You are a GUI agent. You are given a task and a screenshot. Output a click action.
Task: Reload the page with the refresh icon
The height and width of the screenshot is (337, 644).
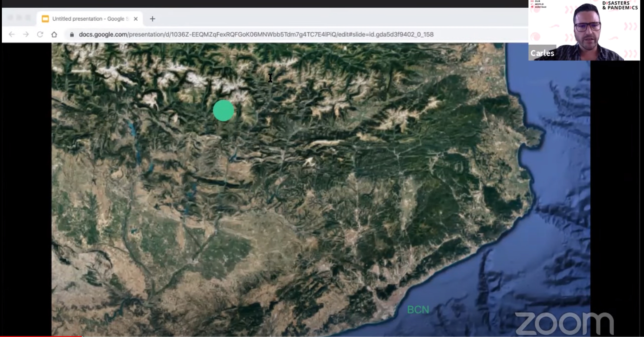(40, 34)
